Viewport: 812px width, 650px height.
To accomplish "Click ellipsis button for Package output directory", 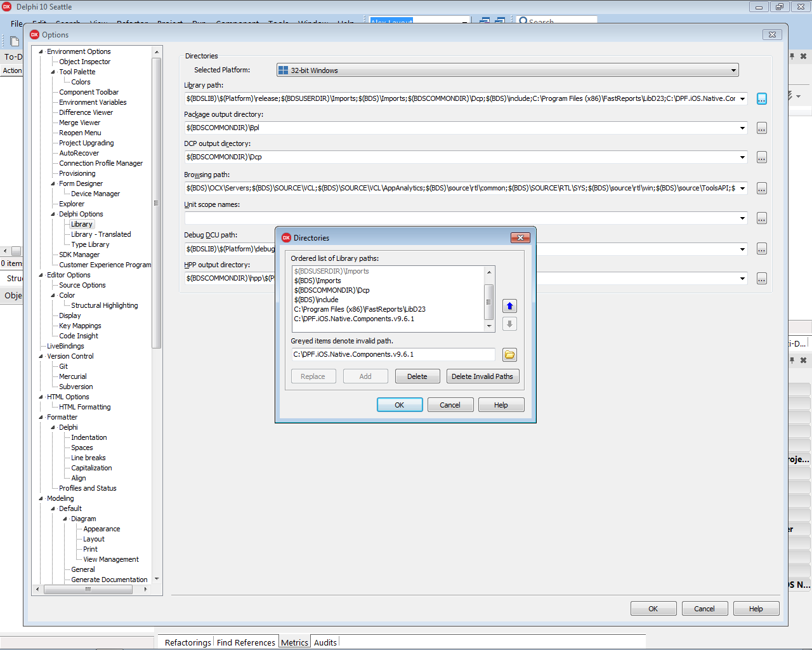I will [x=761, y=128].
